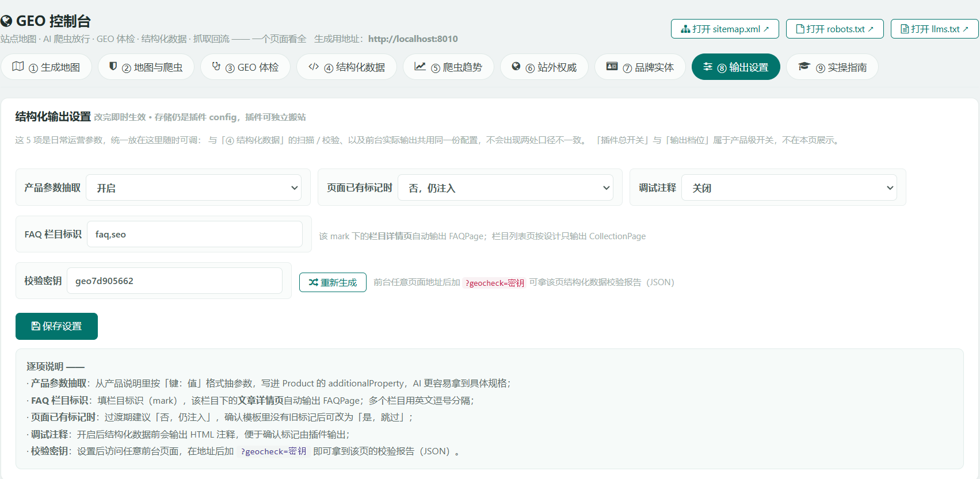This screenshot has width=980, height=479.
Task: Open the 产品参数抽取 dropdown
Action: (193, 187)
